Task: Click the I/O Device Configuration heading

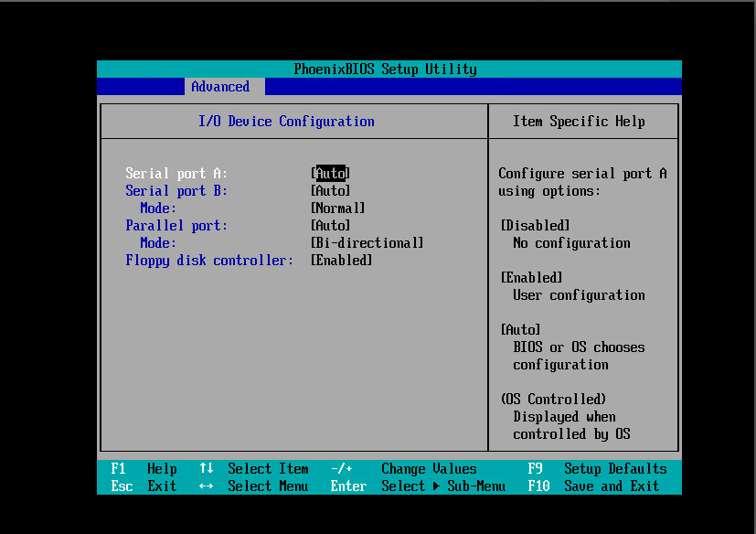Action: click(x=286, y=121)
